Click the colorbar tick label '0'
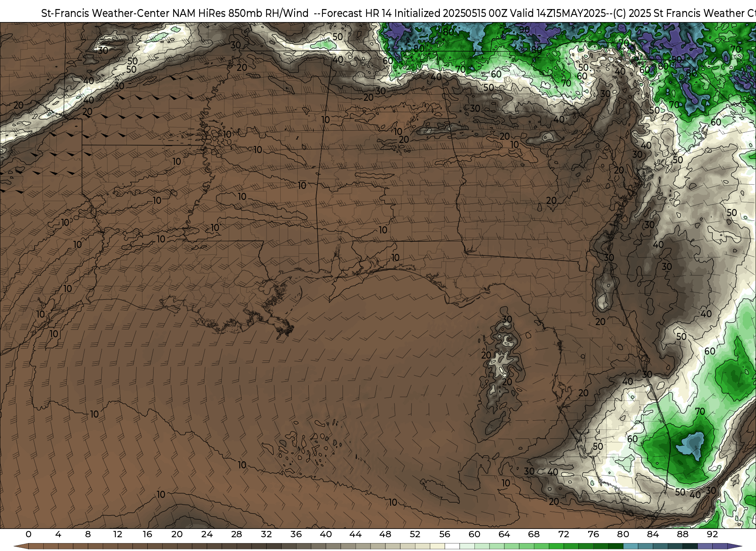The height and width of the screenshot is (551, 756). [x=28, y=534]
